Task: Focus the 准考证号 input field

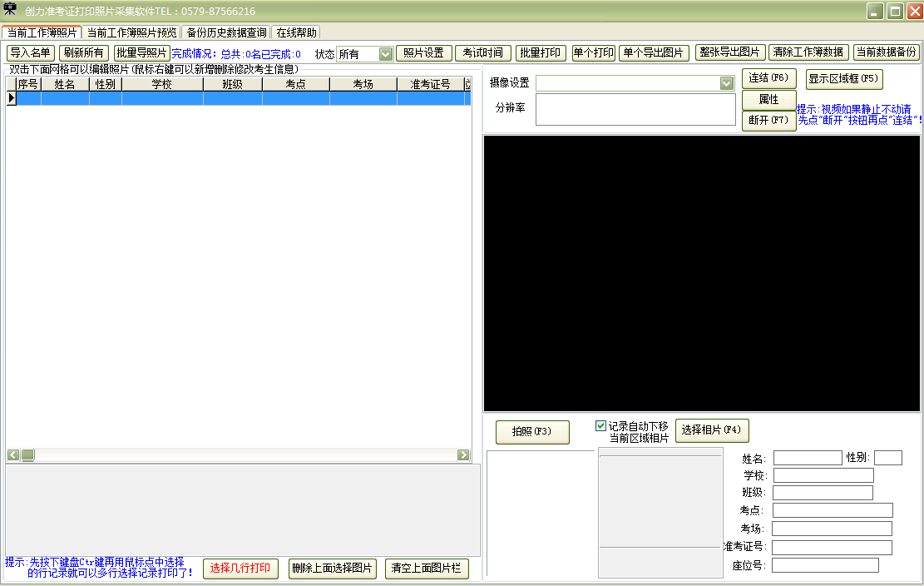Action: 832,547
